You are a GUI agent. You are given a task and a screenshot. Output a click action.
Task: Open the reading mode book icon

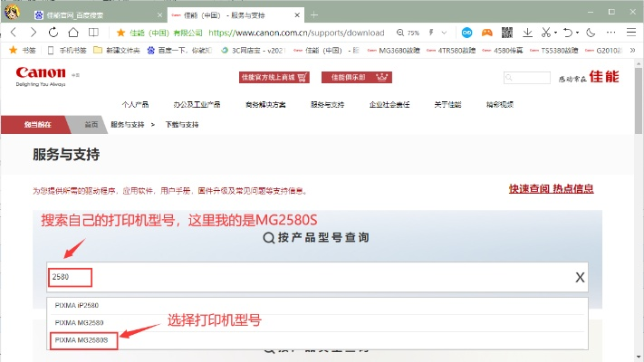93,33
